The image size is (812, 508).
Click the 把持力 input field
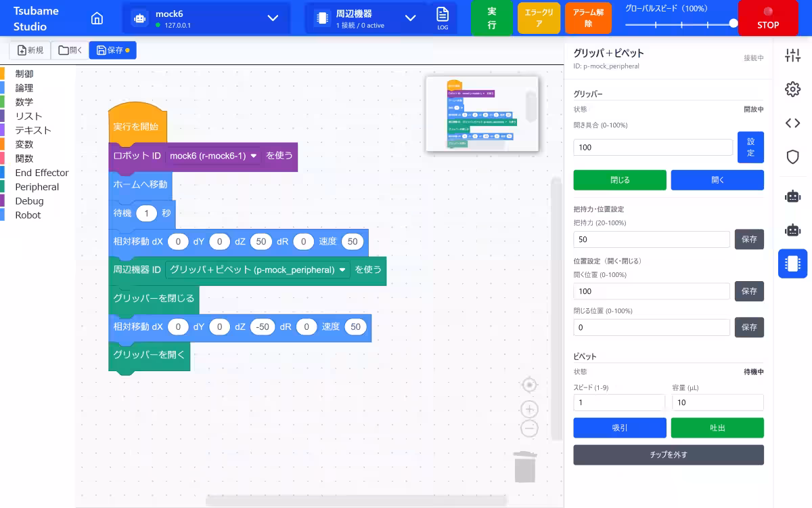[x=652, y=239]
